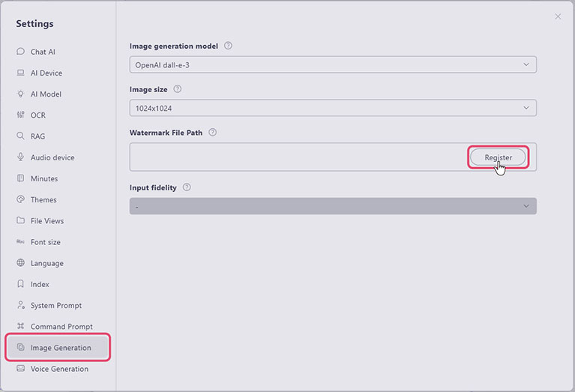Click help icon next to Watermark File Path

click(212, 132)
